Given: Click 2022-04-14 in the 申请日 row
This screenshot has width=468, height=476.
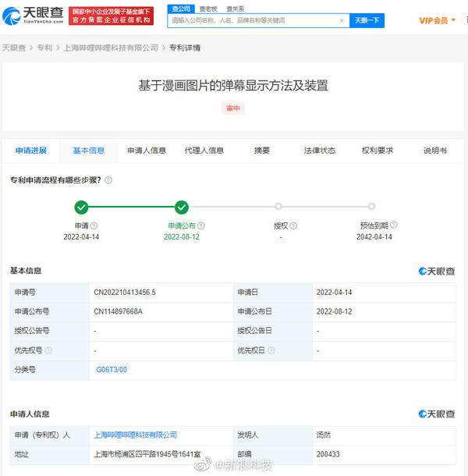Looking at the screenshot, I should tap(334, 293).
